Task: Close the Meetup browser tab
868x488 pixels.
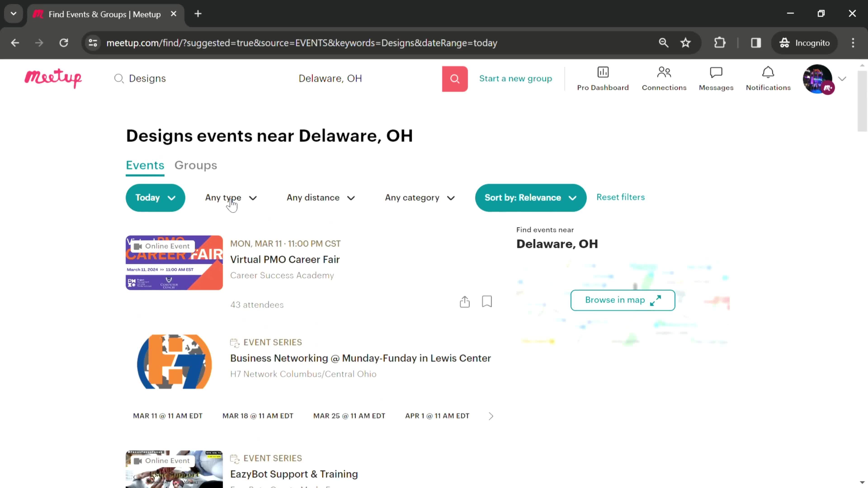Action: pos(174,14)
